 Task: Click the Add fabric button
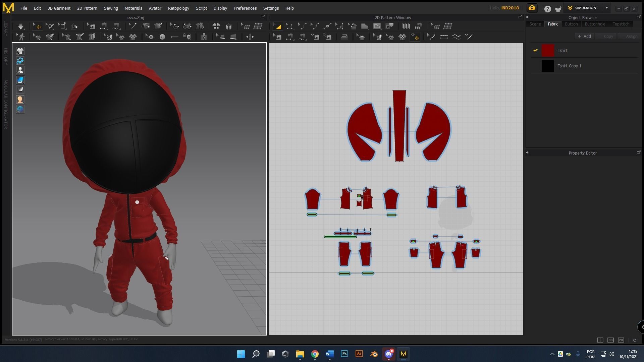point(584,36)
